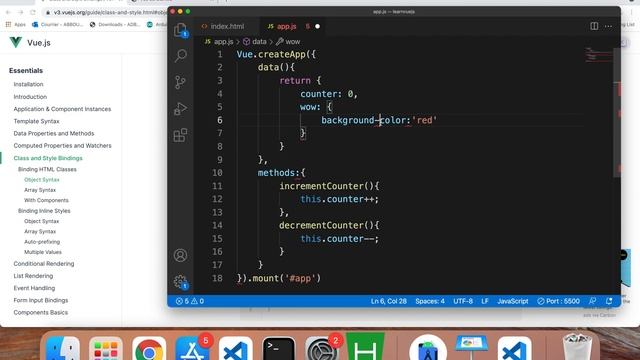
Task: Open the Search view in VS Code
Action: click(x=180, y=56)
